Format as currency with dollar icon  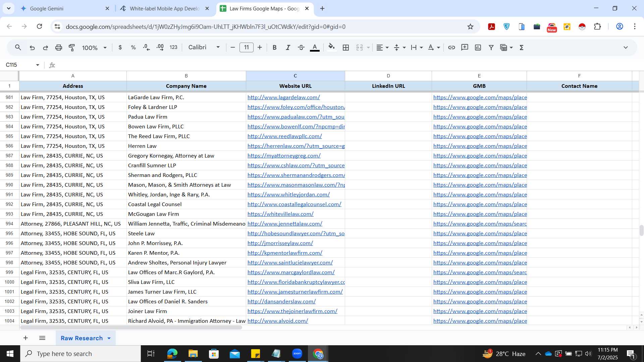(120, 48)
